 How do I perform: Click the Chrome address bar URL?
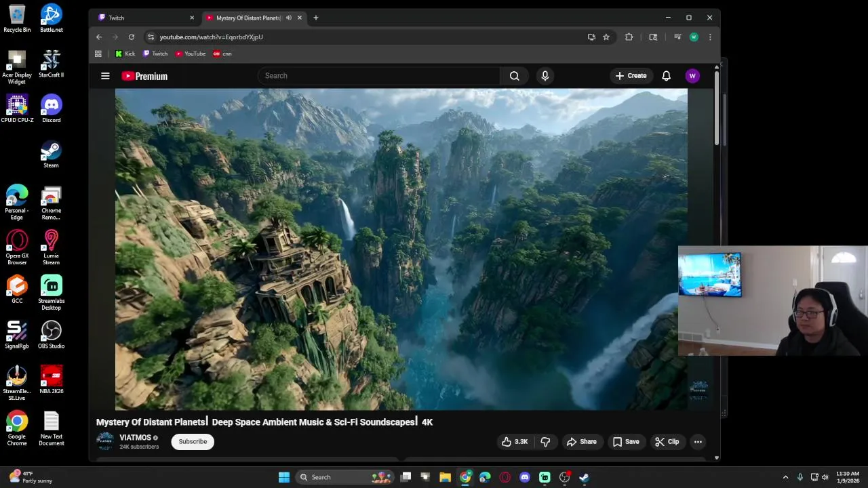click(x=211, y=37)
